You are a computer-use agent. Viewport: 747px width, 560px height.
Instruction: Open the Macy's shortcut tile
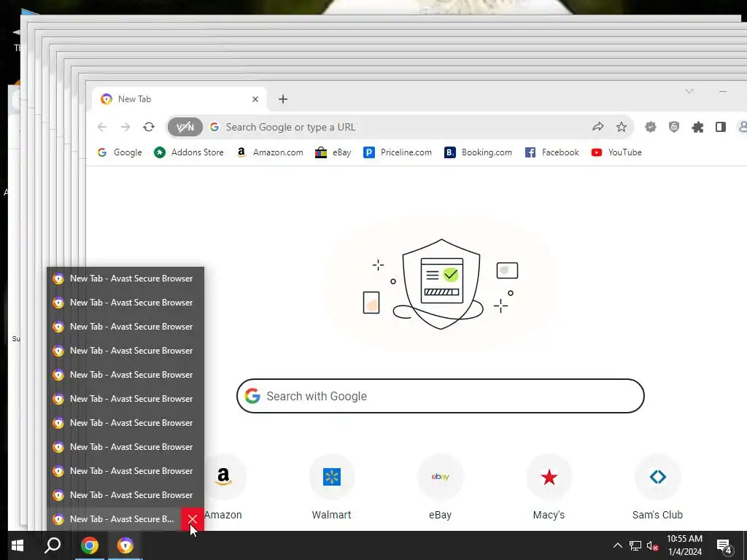tap(549, 488)
